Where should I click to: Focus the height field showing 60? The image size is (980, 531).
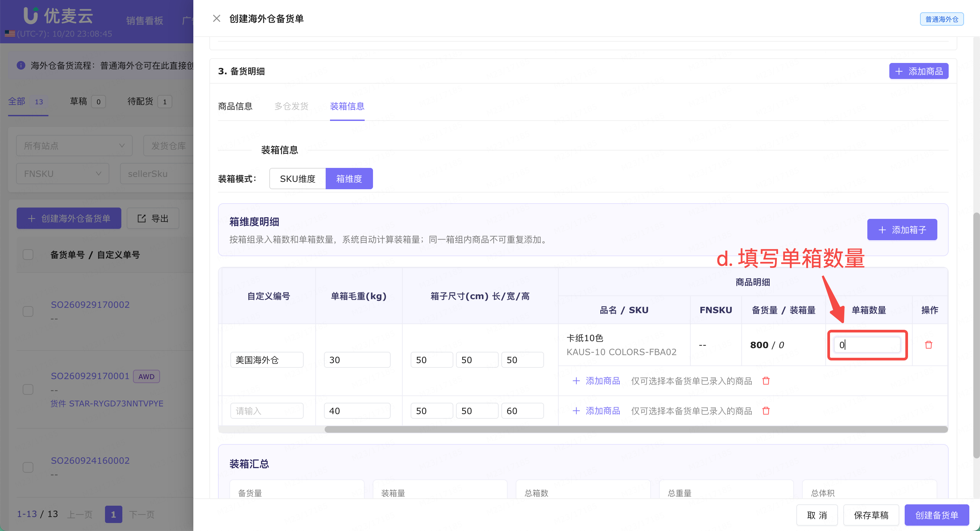pyautogui.click(x=522, y=411)
